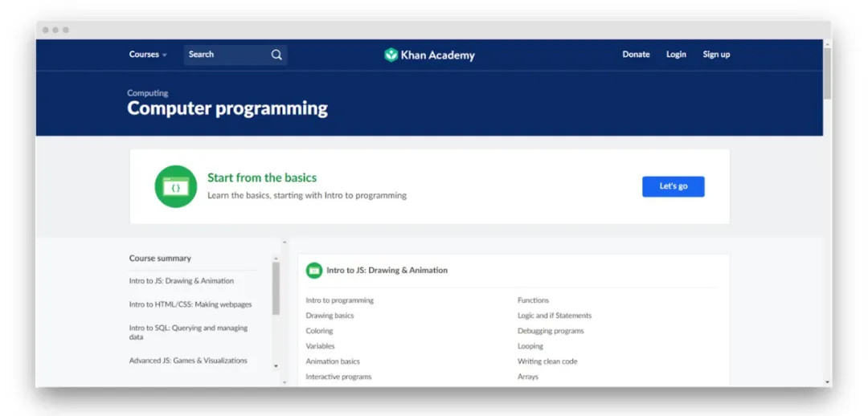The width and height of the screenshot is (868, 416).
Task: Click the Sign up link
Action: (x=716, y=55)
